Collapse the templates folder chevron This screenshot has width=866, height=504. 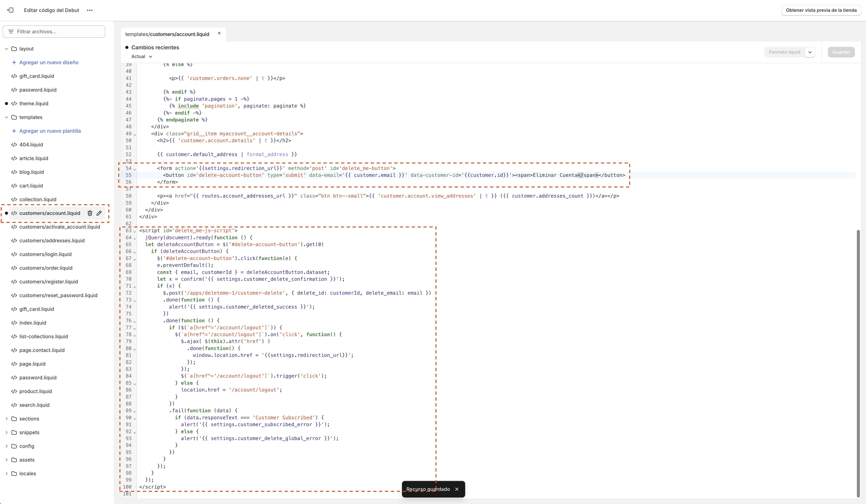(x=6, y=117)
